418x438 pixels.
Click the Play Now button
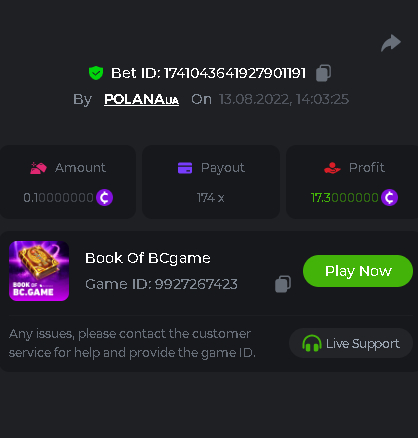(x=358, y=271)
